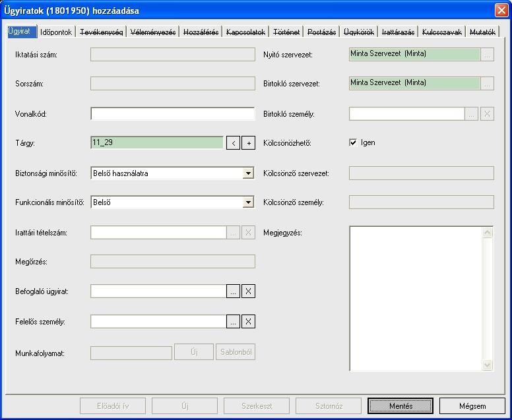
Task: Open browse '...' for Felelős személy
Action: (x=233, y=322)
